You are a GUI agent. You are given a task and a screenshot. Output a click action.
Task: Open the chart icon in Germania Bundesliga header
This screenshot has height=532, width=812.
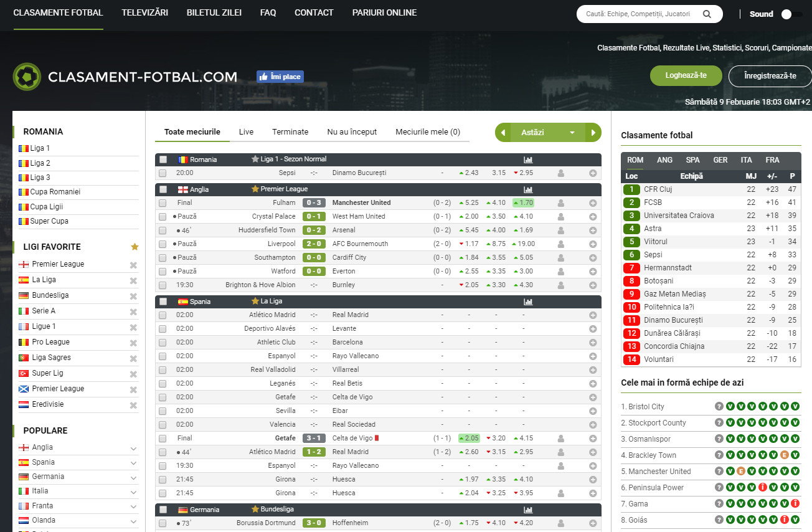pos(528,510)
